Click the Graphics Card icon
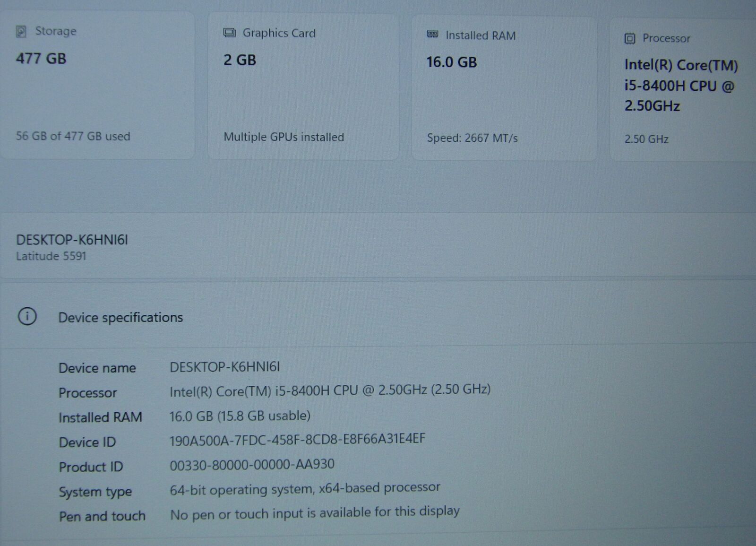This screenshot has height=546, width=756. tap(229, 33)
